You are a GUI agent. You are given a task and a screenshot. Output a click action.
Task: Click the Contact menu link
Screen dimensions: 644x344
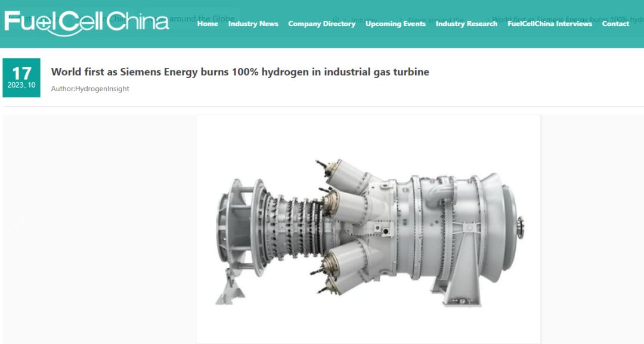615,24
